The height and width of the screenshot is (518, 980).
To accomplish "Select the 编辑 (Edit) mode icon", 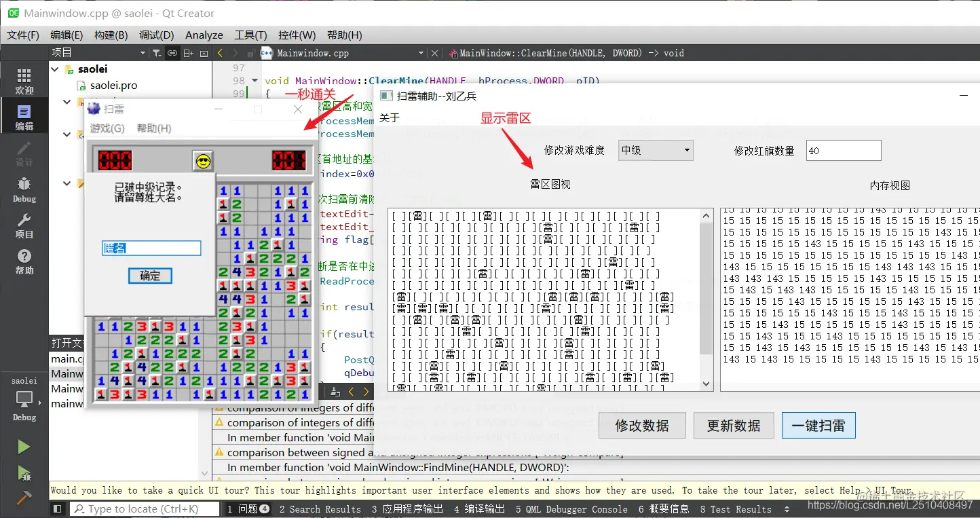I will [23, 115].
